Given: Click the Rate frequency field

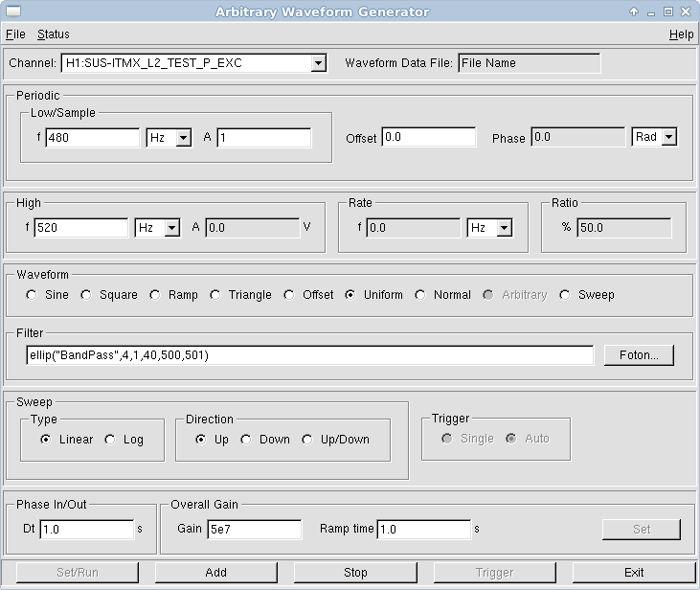Looking at the screenshot, I should 414,228.
